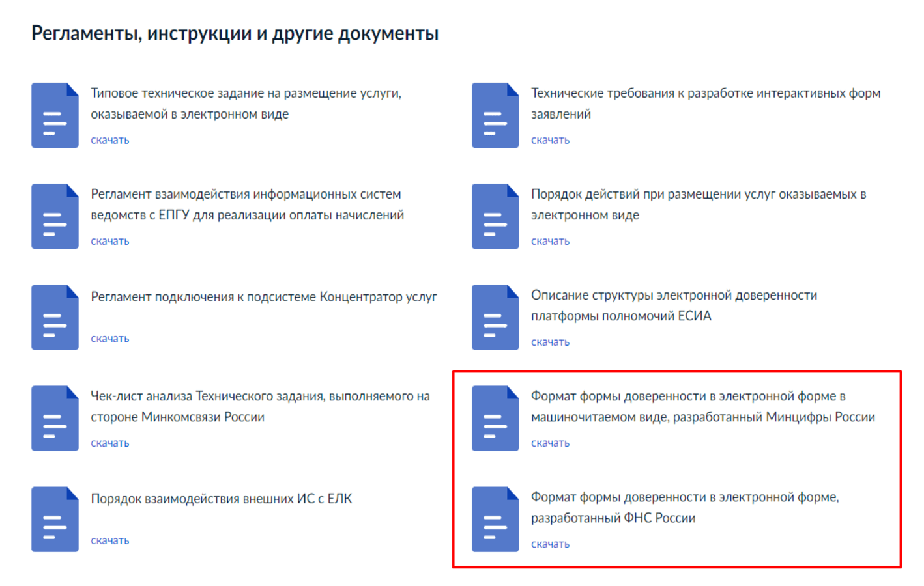
Task: Click document icon for Формат доверенности Минцифры России
Action: pos(495,418)
